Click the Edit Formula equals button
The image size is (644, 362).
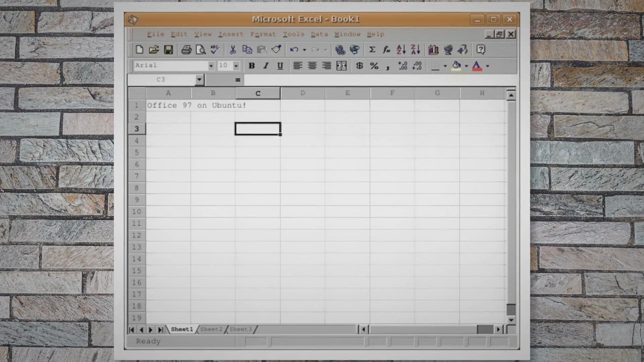238,80
